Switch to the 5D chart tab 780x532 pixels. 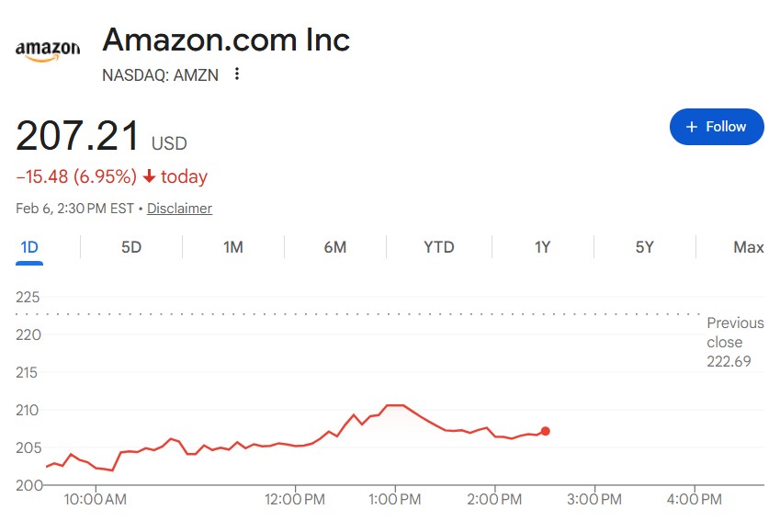click(131, 247)
